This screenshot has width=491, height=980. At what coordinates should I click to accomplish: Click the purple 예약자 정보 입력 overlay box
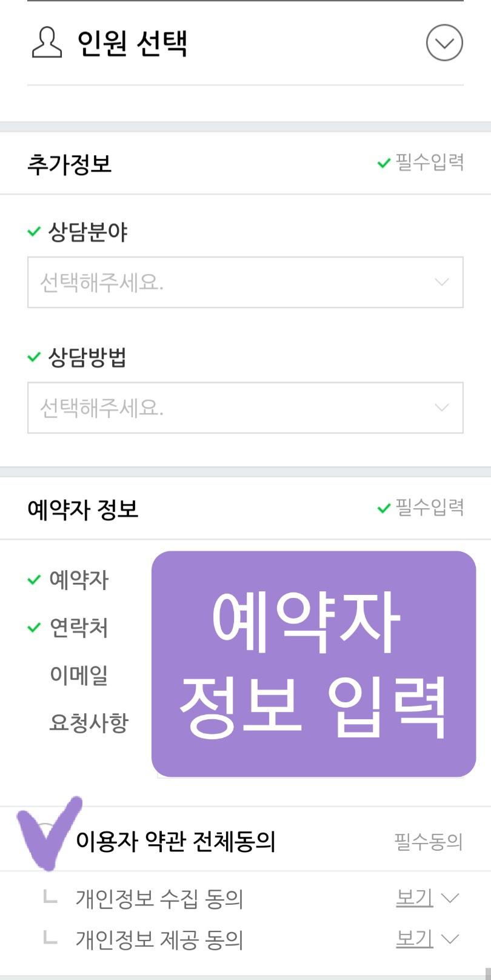tap(313, 664)
